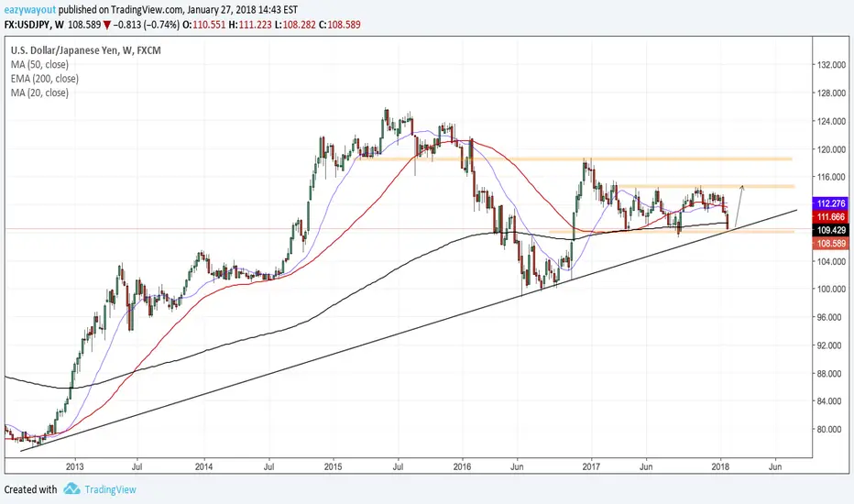Click the 104.000 price axis value
Viewport: 854px width, 504px height.
[832, 261]
